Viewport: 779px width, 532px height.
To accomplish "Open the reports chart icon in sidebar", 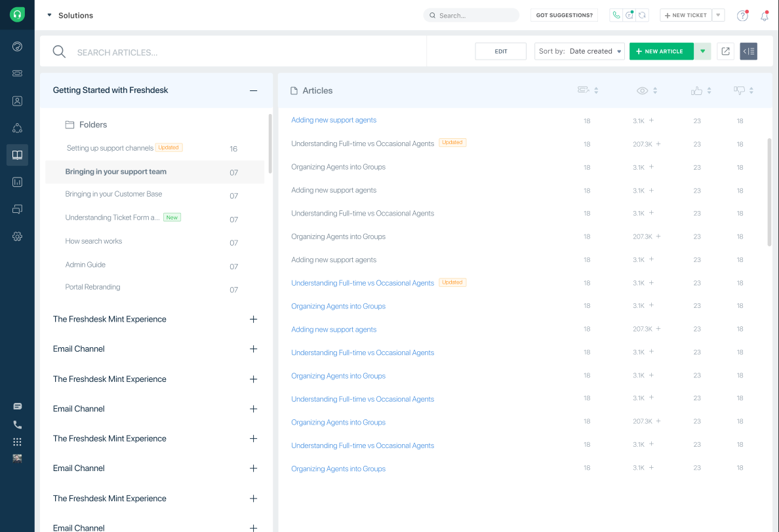I will (18, 182).
